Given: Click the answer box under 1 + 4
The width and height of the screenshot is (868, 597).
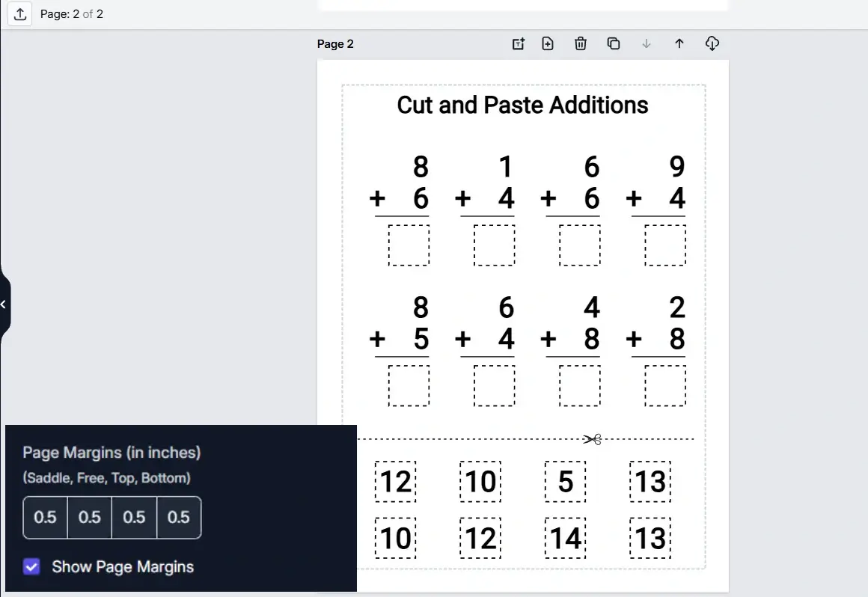Looking at the screenshot, I should coord(495,245).
